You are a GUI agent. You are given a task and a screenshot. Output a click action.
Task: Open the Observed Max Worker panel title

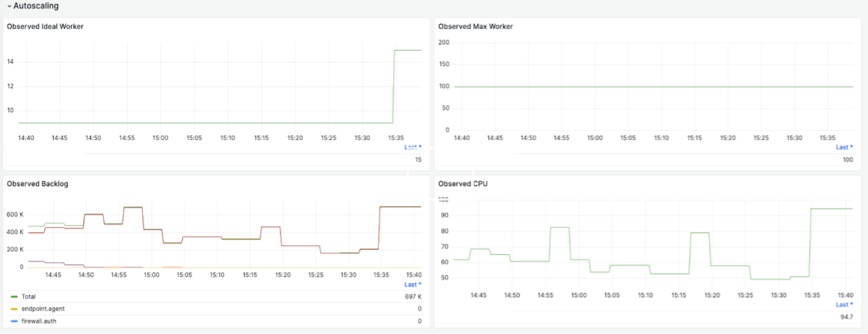(475, 26)
